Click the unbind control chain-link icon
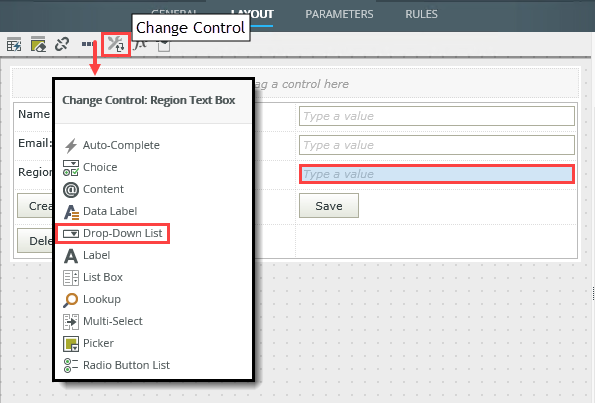The height and width of the screenshot is (403, 595). [x=62, y=44]
